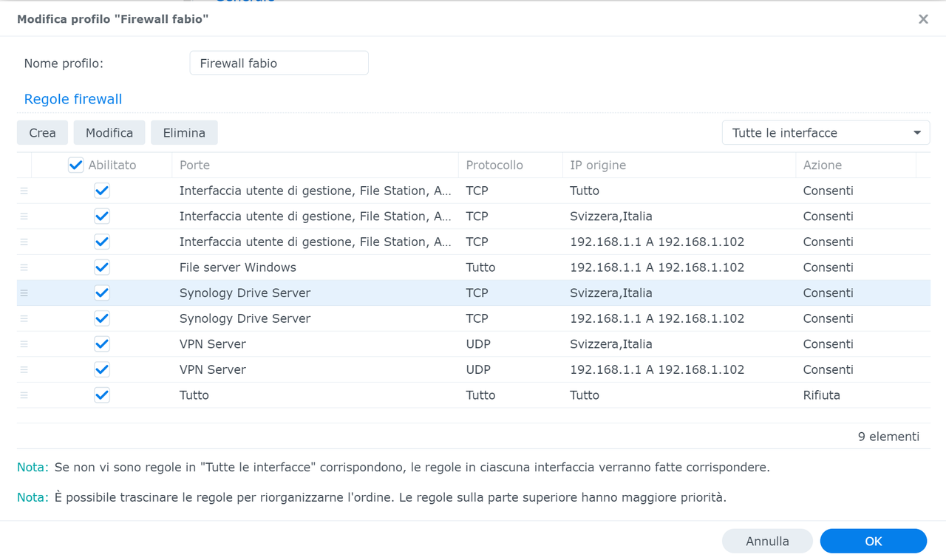Close the Modifica profilo dialog
The width and height of the screenshot is (946, 560).
tap(923, 19)
